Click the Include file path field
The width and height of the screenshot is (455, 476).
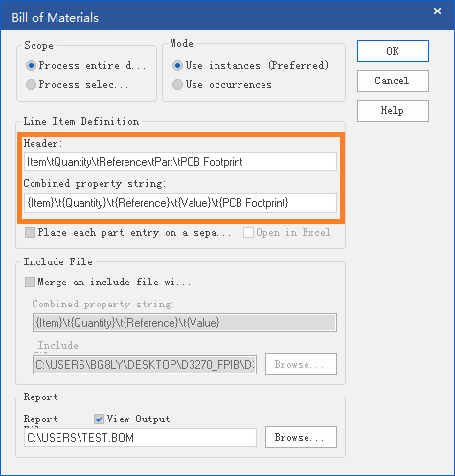tap(145, 365)
